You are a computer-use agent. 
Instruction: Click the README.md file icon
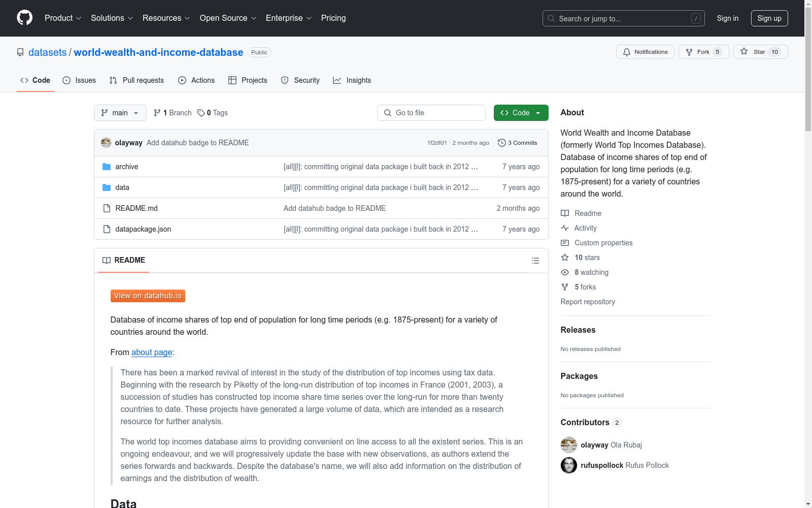coord(107,208)
